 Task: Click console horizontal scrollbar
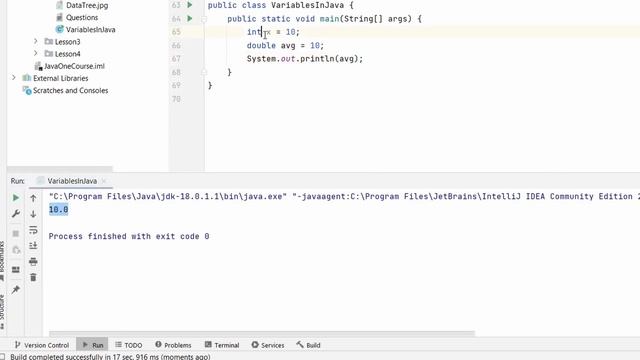tap(262, 333)
